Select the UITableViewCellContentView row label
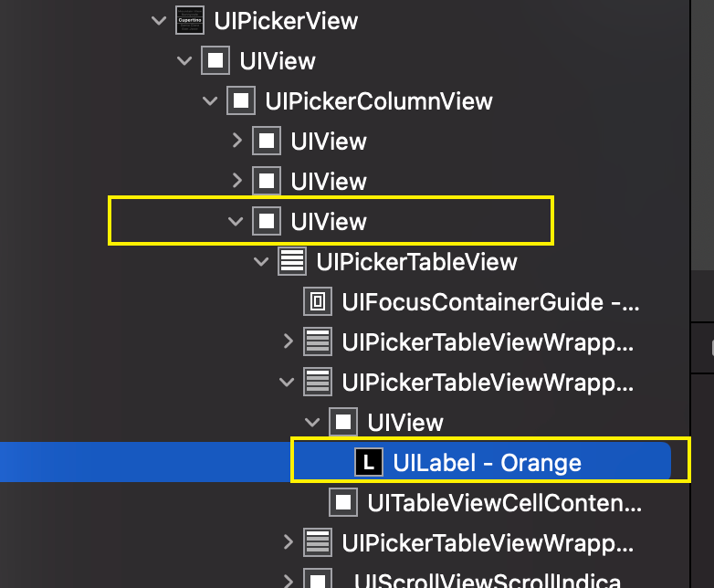This screenshot has height=588, width=714. pyautogui.click(x=506, y=501)
